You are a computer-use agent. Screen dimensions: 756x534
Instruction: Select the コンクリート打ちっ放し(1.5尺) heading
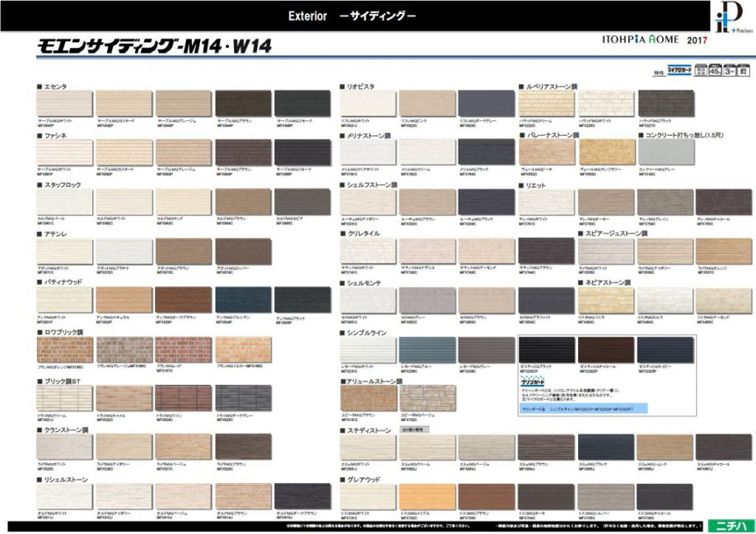(x=681, y=135)
